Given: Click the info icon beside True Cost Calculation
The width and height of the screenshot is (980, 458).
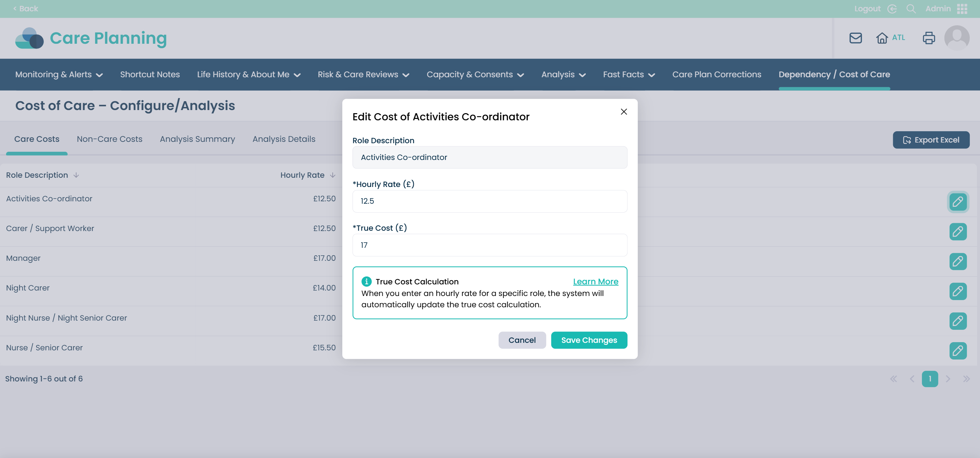Looking at the screenshot, I should pyautogui.click(x=366, y=282).
